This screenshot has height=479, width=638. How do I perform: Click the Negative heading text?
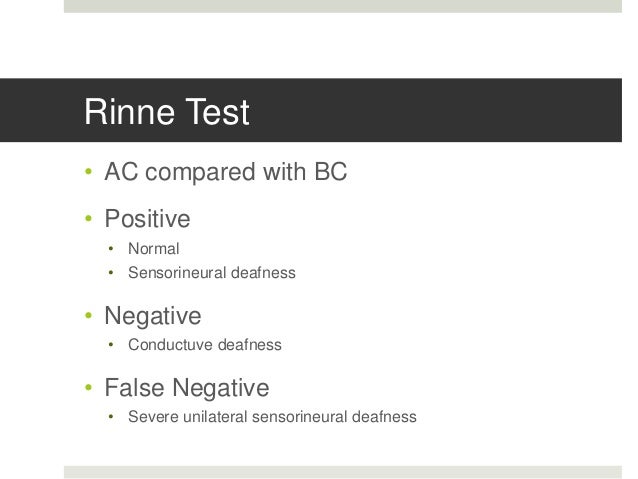click(153, 316)
